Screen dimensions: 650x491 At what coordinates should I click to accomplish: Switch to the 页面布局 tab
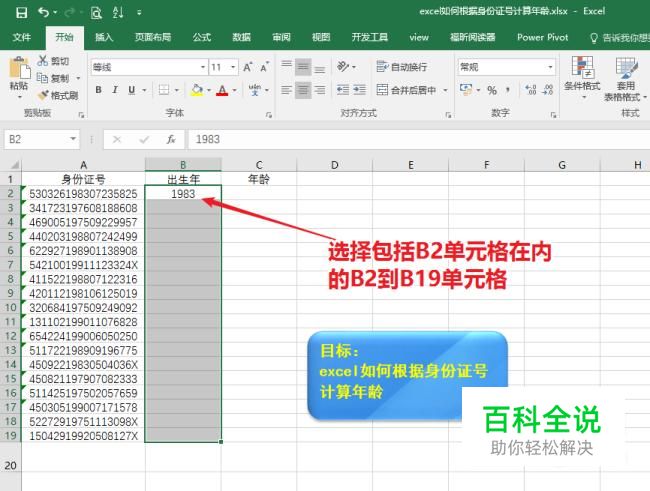[153, 38]
